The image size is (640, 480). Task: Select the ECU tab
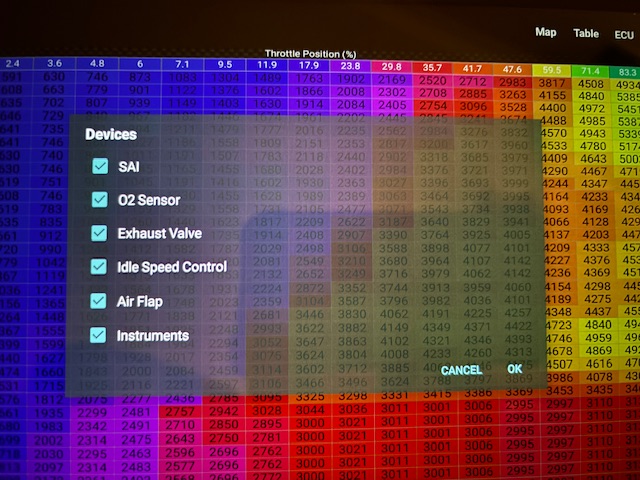tap(624, 34)
